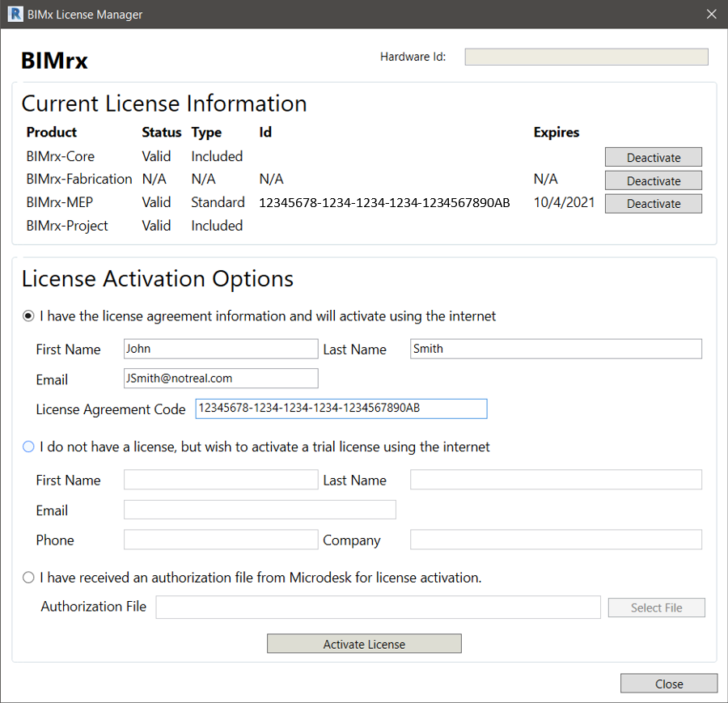Click the Product column header

(x=52, y=133)
